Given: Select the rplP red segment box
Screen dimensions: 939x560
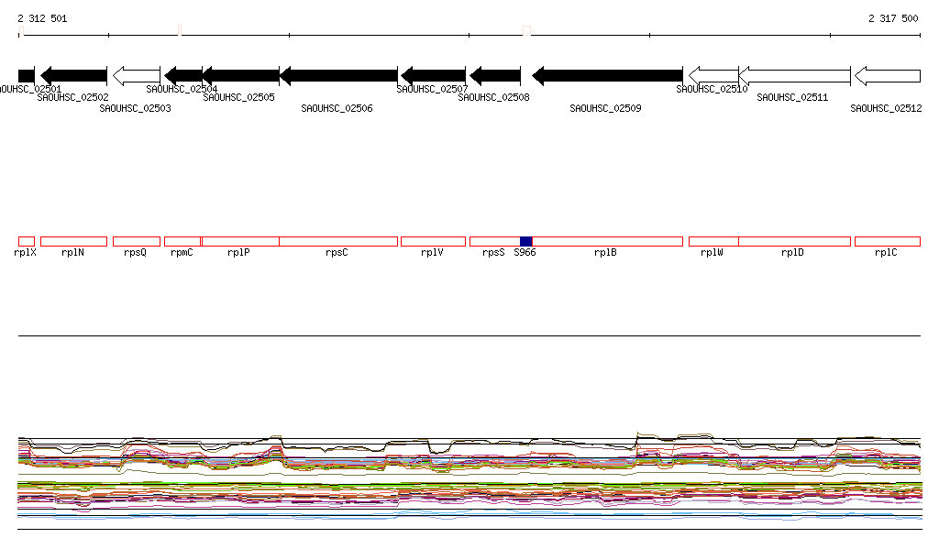Looking at the screenshot, I should (241, 242).
